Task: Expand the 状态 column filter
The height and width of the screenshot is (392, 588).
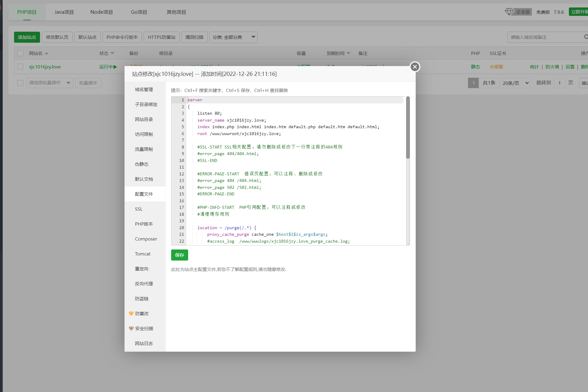Action: pos(112,53)
